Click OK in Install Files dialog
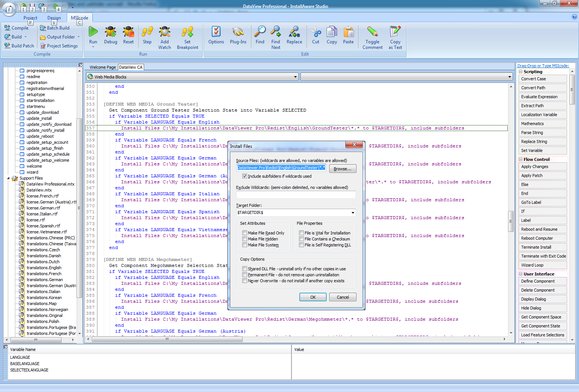 point(313,297)
